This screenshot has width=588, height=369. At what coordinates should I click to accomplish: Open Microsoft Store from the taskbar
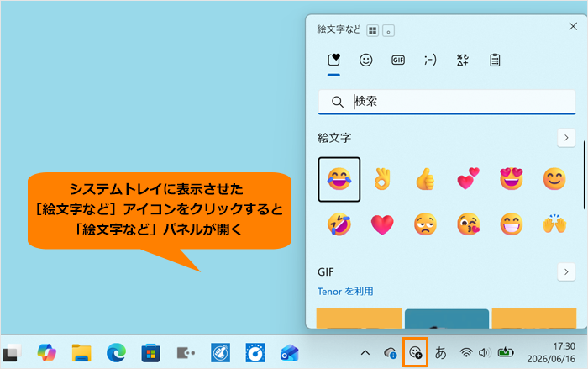(150, 353)
